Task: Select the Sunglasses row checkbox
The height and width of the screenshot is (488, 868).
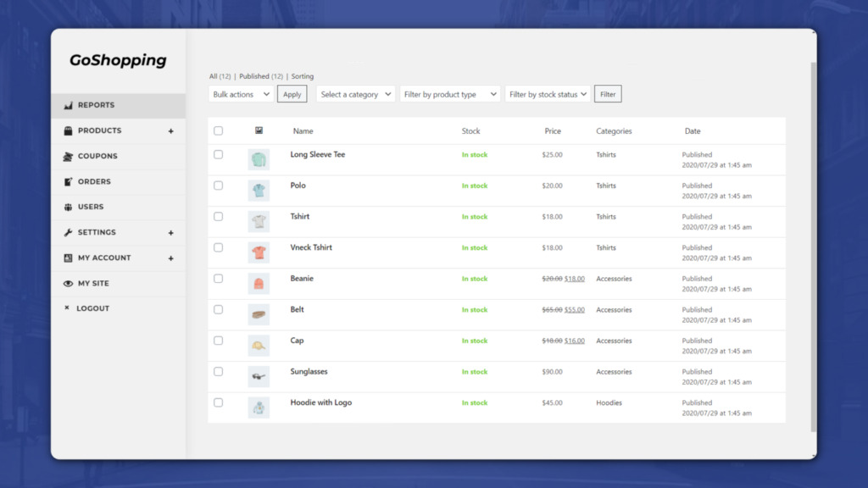Action: point(218,371)
